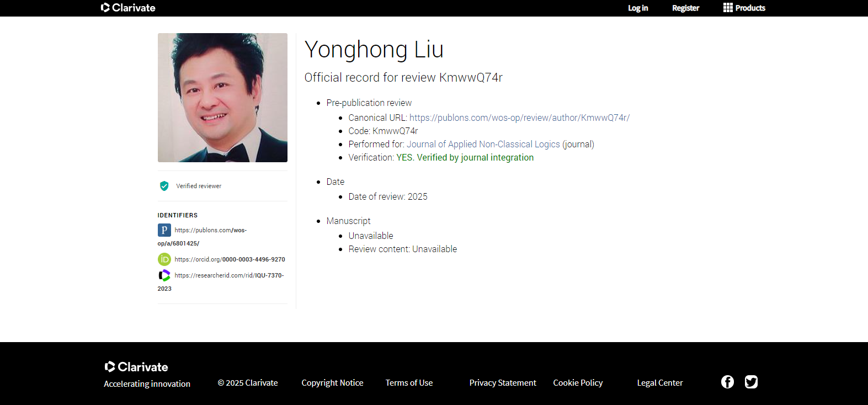Click 'YES. Verified by journal integration' text
The image size is (868, 405).
(x=465, y=157)
